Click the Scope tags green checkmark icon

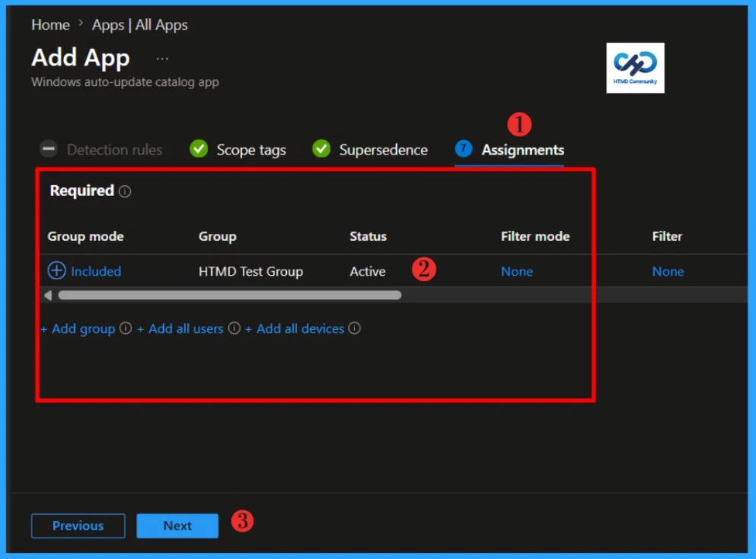pos(199,149)
